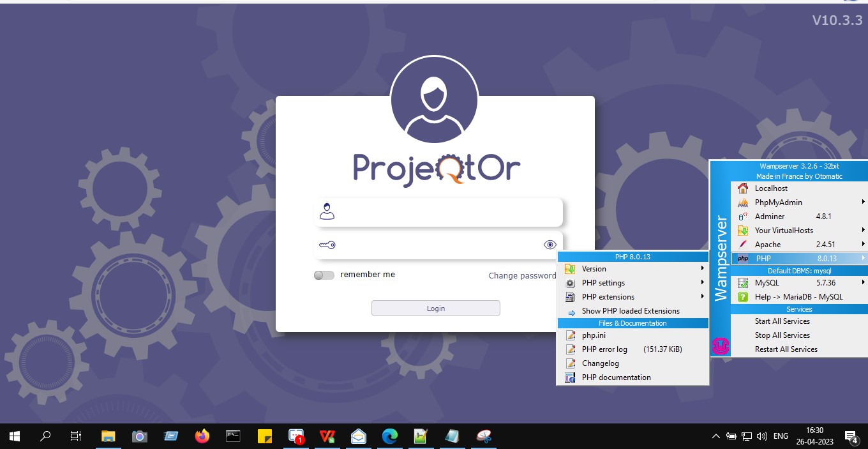Screen dimensions: 868x449
Task: Click the PhpMyAdmin icon in Wampserver menu
Action: pos(743,202)
